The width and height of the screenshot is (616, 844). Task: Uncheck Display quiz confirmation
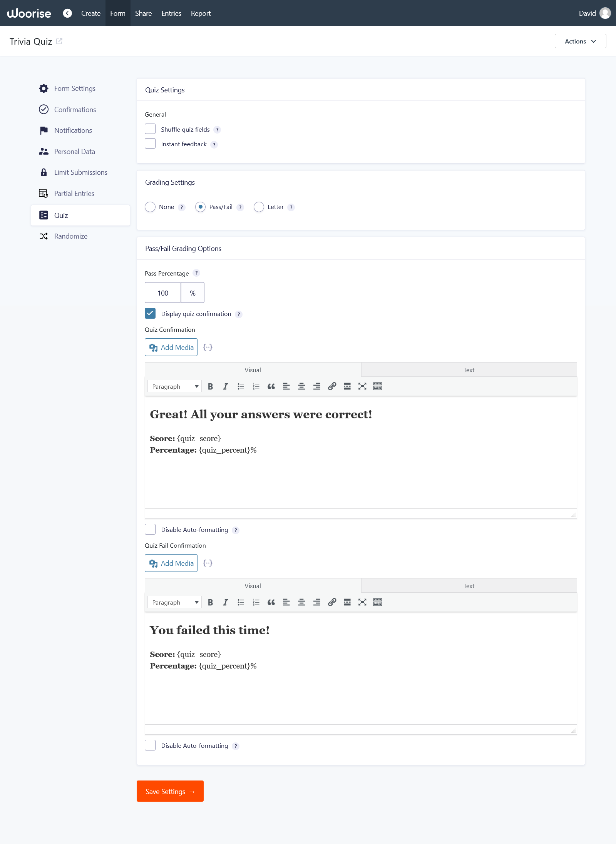tap(150, 314)
